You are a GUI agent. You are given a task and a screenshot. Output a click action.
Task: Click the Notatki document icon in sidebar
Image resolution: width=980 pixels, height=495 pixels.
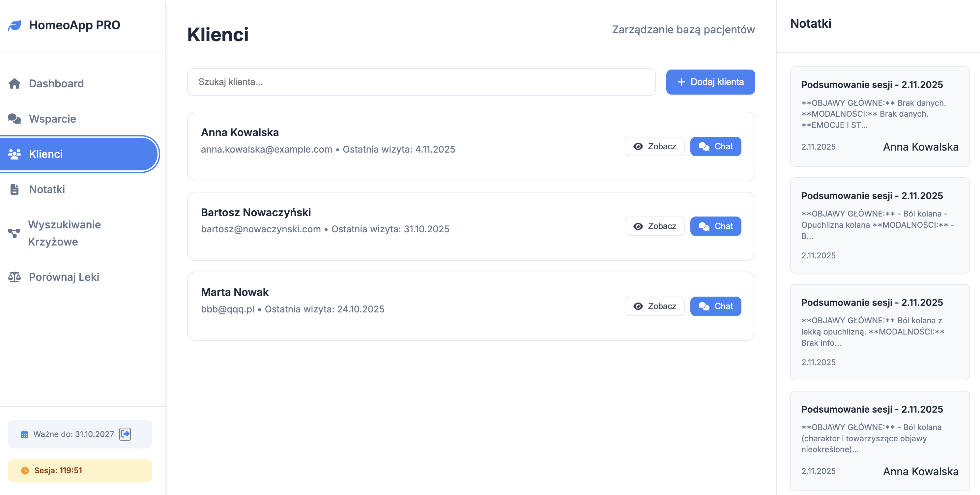[x=14, y=189]
